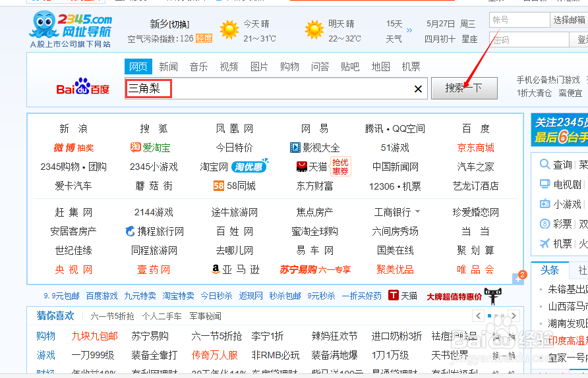Click the 六一节5折抢 tag near 猜你喜欢
This screenshot has width=588, height=378.
click(x=112, y=316)
